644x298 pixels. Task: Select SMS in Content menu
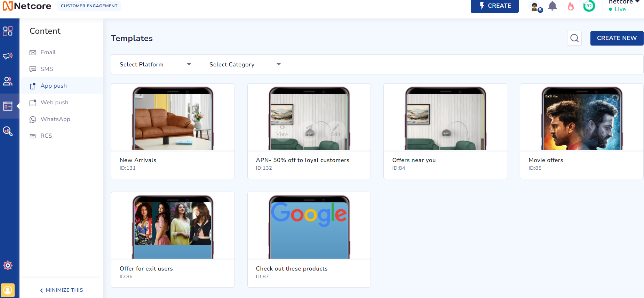pyautogui.click(x=47, y=69)
